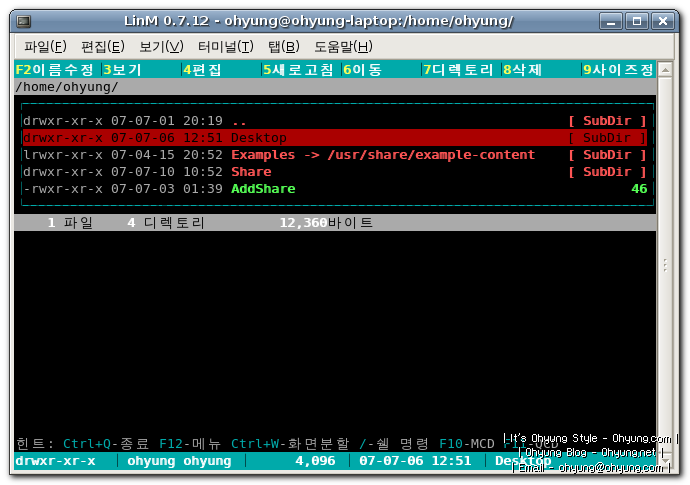Click 'ohyung ohyung' owner in status bar
This screenshot has width=690, height=485.
pyautogui.click(x=179, y=461)
